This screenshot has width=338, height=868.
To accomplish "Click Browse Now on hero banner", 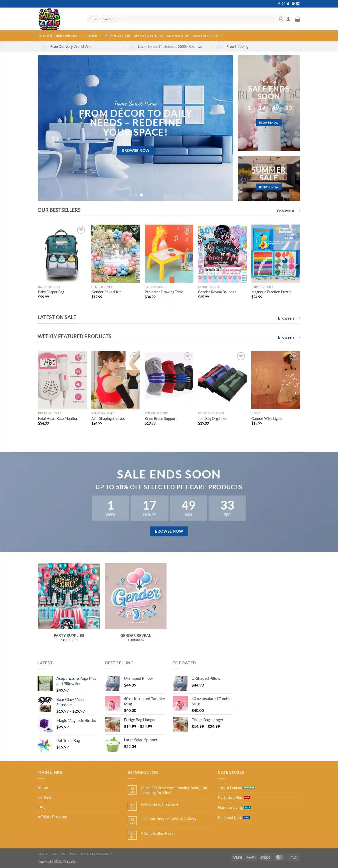I will [135, 150].
